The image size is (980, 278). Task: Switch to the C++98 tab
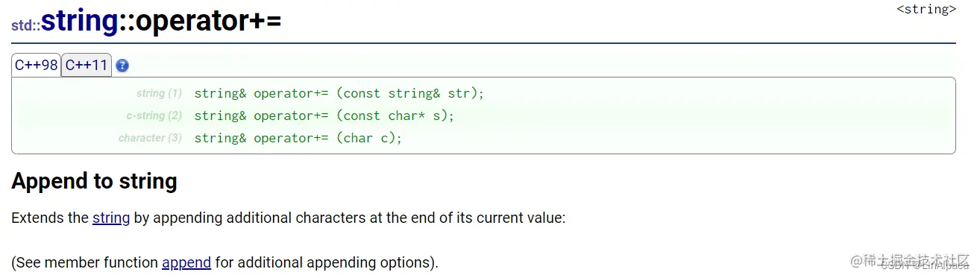click(x=37, y=65)
